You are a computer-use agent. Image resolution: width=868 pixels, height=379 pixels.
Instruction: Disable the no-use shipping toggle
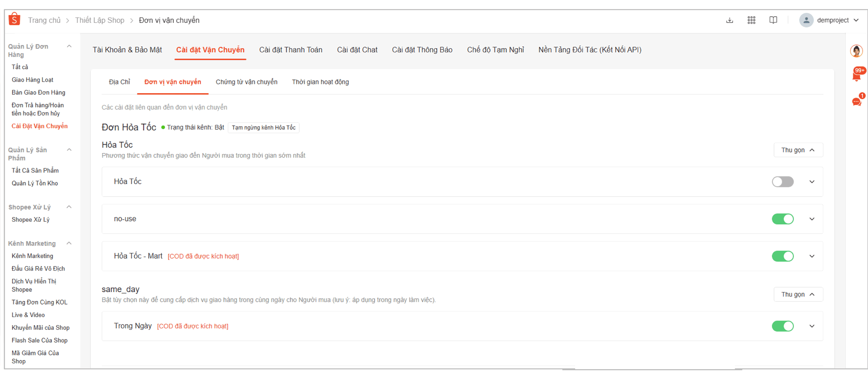point(782,219)
